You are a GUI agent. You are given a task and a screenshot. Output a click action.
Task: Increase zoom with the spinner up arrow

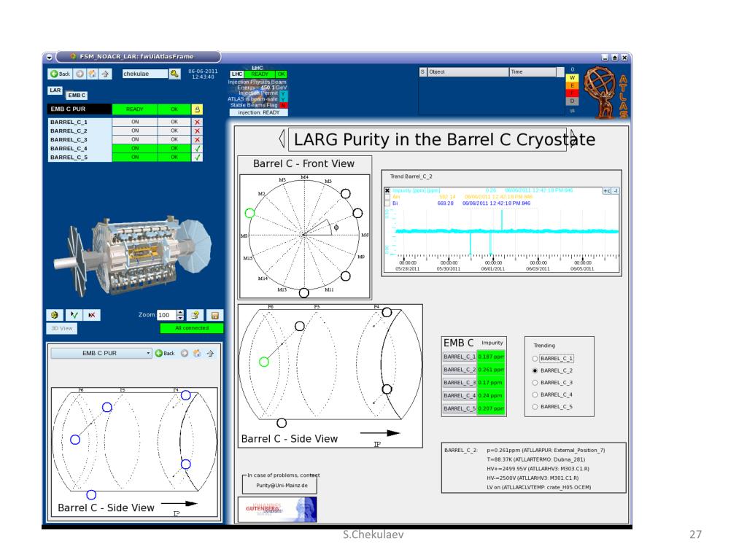point(180,312)
